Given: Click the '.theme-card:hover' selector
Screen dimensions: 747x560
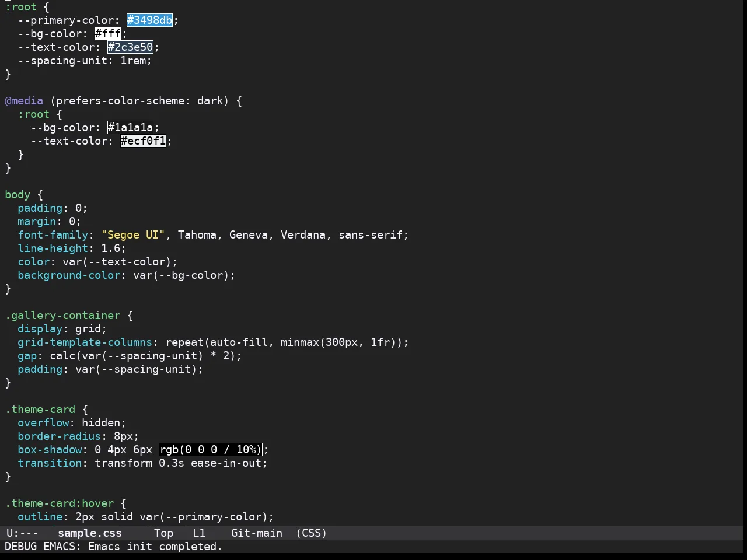Looking at the screenshot, I should coord(60,503).
